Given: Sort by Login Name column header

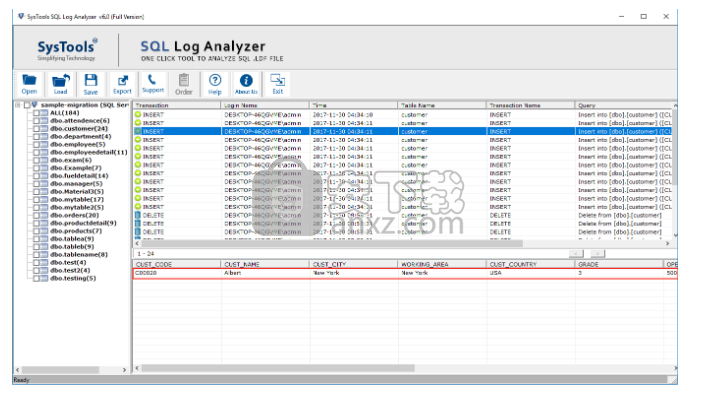Looking at the screenshot, I should (265, 105).
